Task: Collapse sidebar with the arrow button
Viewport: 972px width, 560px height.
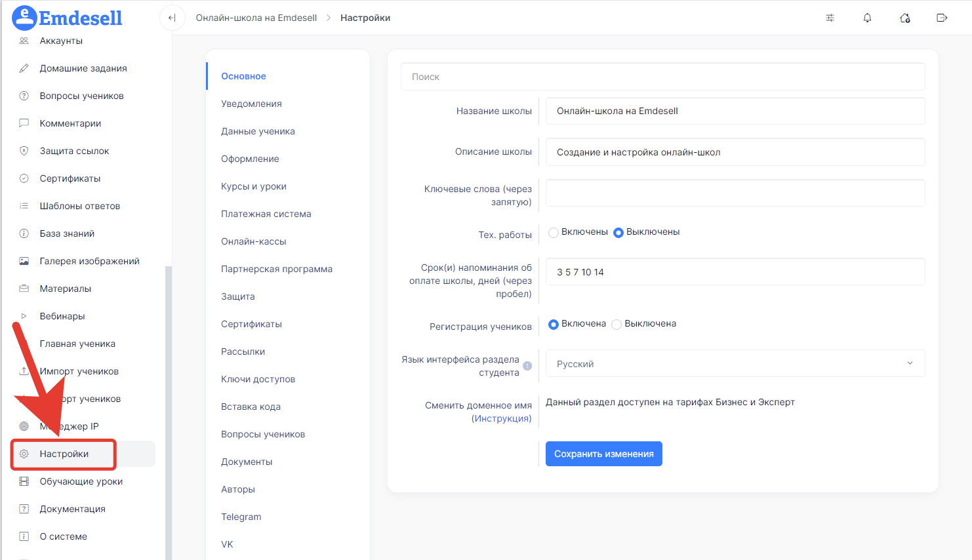Action: tap(172, 18)
